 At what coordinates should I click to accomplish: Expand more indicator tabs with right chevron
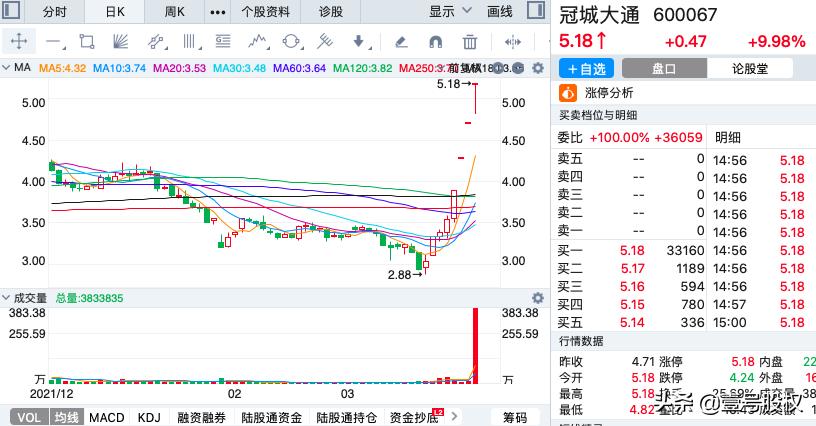click(x=454, y=416)
